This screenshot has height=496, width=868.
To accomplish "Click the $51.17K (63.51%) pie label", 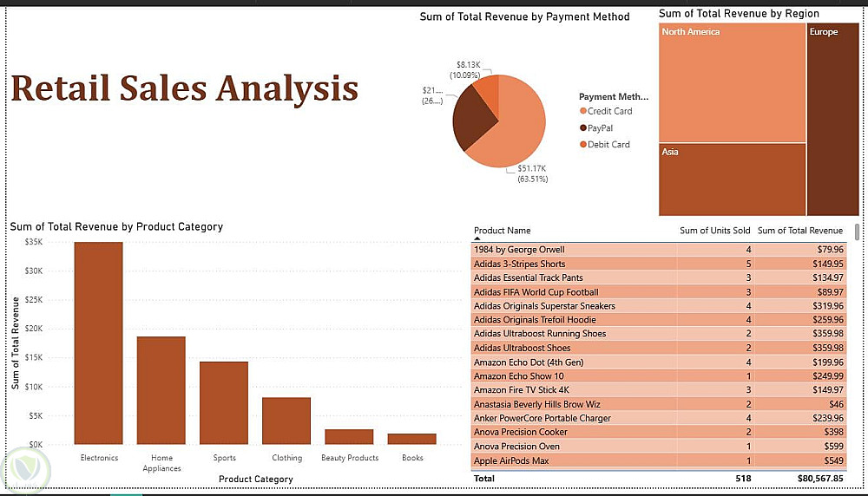I will [533, 173].
